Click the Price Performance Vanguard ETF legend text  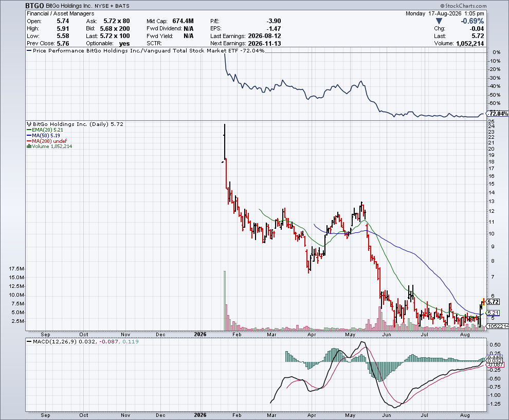(149, 50)
